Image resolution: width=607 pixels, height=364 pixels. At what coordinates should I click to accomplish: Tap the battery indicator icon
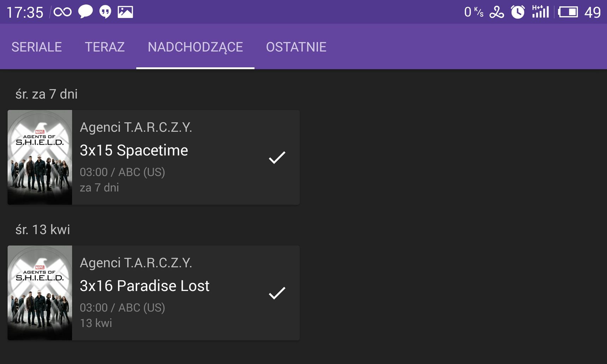(568, 12)
